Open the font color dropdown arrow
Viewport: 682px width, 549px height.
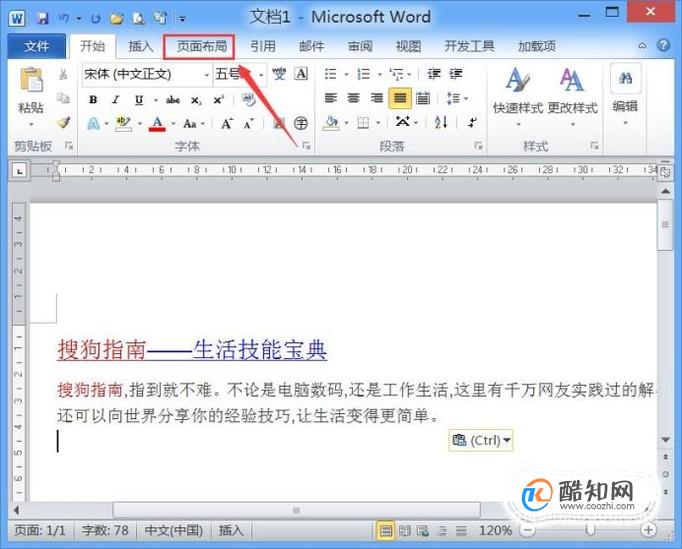point(173,124)
